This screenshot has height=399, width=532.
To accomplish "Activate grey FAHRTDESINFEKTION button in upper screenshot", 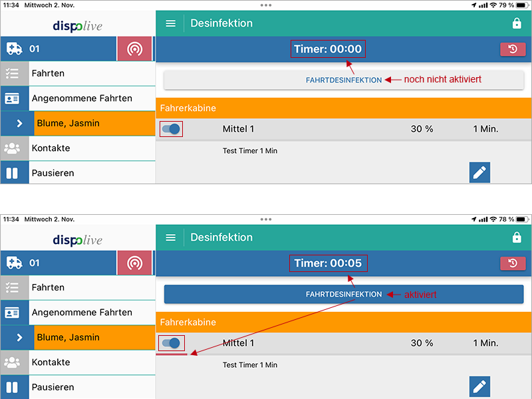I will pyautogui.click(x=344, y=80).
